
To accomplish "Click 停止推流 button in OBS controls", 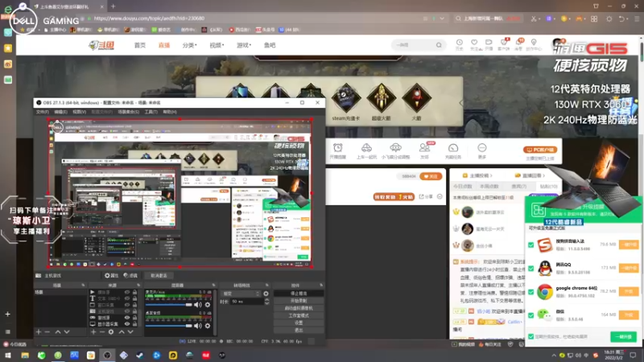I will tap(298, 294).
